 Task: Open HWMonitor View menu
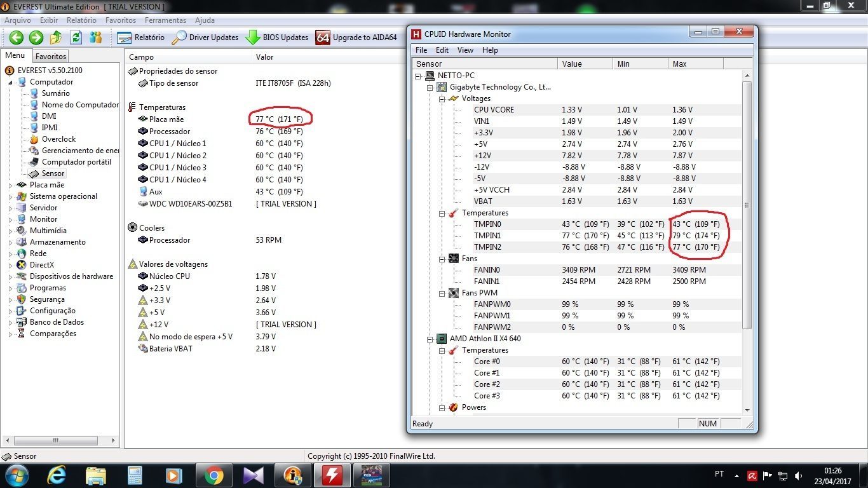pos(465,50)
